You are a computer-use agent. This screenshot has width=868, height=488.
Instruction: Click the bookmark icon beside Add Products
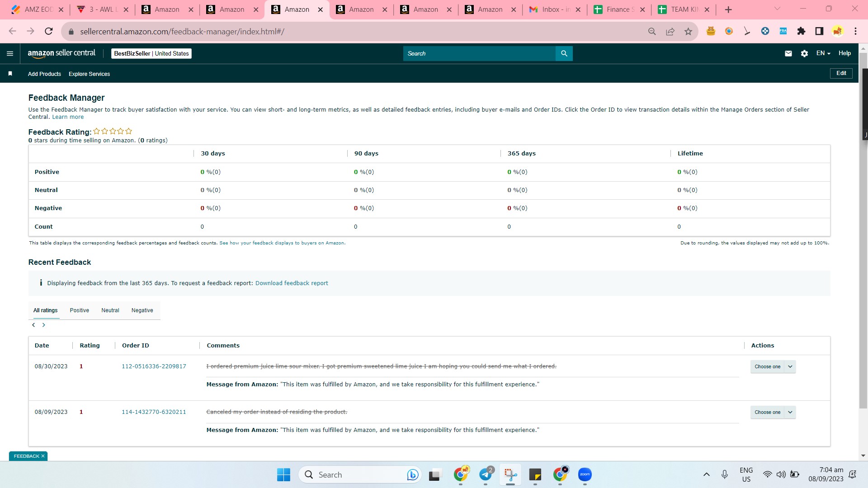coord(10,74)
